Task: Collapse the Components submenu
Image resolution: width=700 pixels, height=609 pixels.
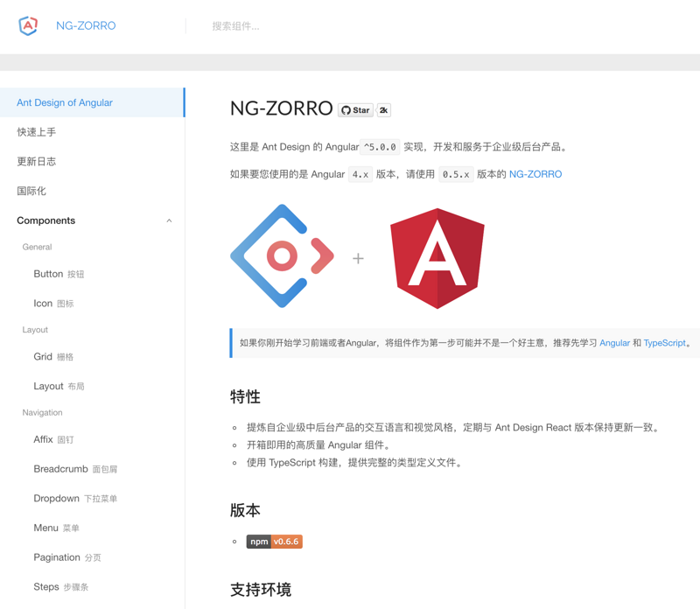Action: 92,220
